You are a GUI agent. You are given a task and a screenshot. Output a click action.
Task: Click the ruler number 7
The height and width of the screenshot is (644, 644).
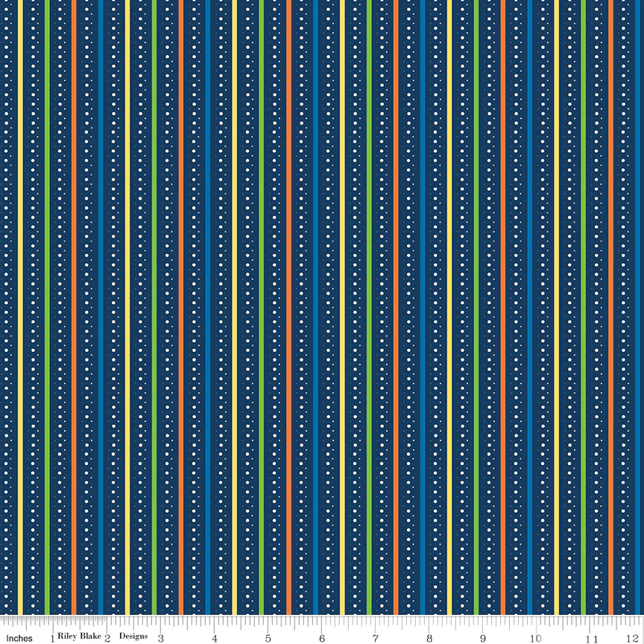pos(376,639)
